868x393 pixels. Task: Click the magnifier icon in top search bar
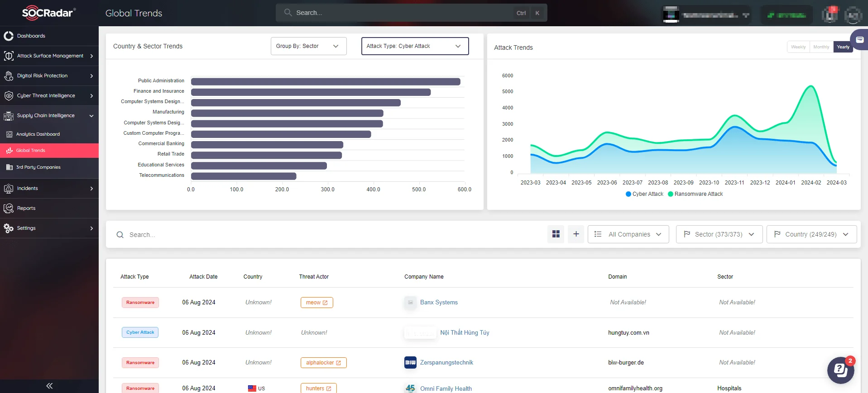288,13
